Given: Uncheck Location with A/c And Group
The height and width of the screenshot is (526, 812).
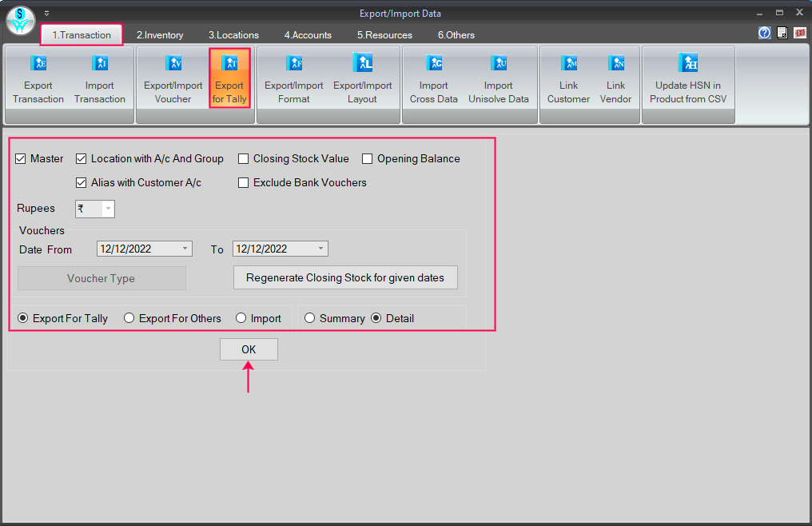Looking at the screenshot, I should 81,158.
